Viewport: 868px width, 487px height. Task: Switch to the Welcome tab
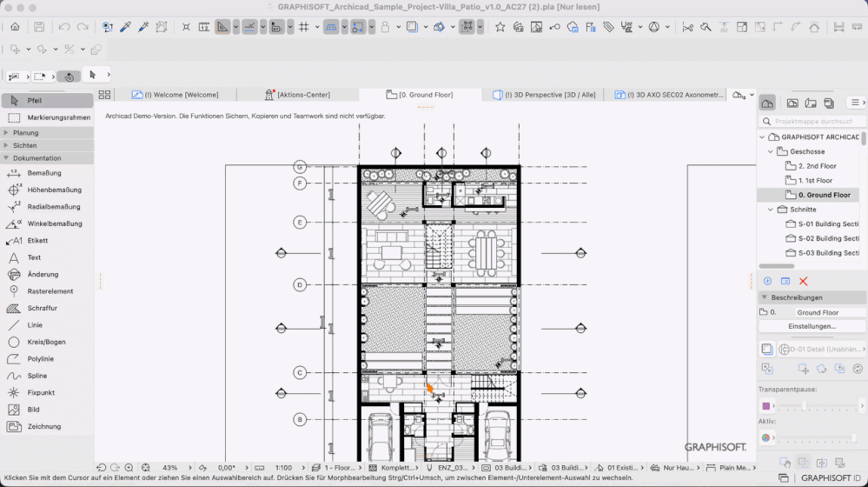pos(176,95)
